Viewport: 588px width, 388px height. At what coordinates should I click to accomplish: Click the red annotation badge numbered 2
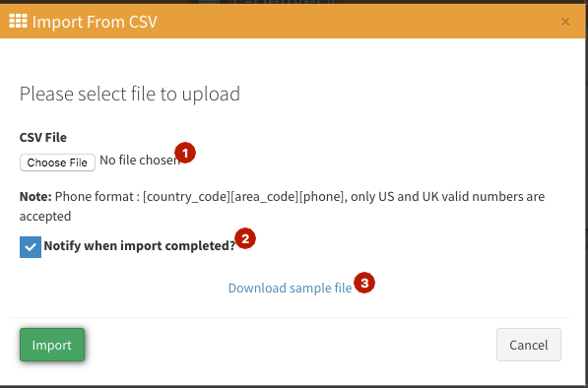[245, 238]
